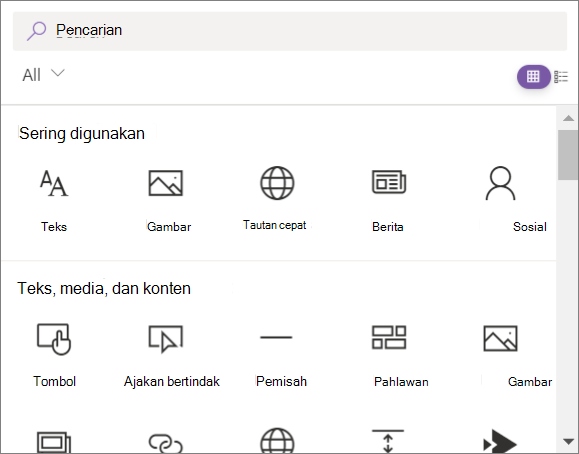Click the vertical scrollbar thumb
Viewport: 579px width, 454px height.
point(568,155)
